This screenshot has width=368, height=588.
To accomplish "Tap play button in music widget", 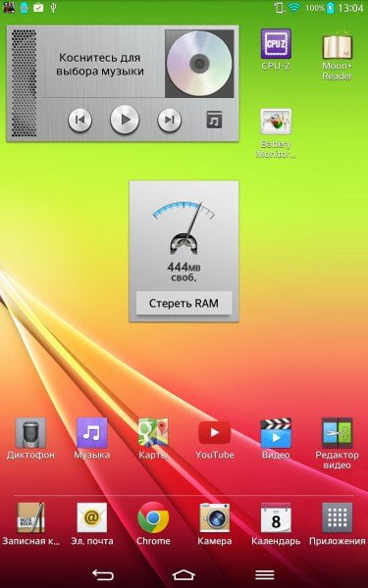I will tap(125, 120).
